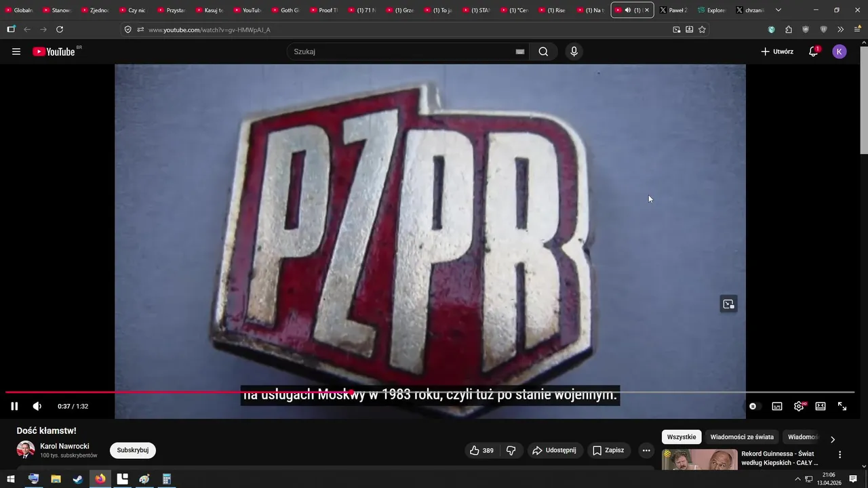868x488 pixels.
Task: Go back in browser history
Action: (27, 29)
